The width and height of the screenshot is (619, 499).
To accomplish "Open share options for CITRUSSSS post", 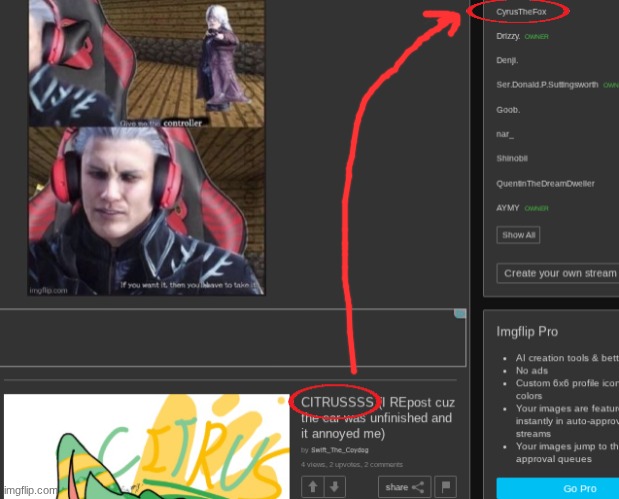I will [x=404, y=487].
